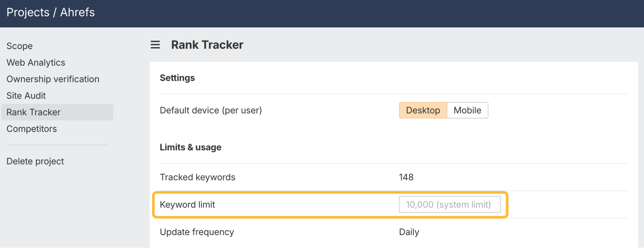Select Desktop as default device

pyautogui.click(x=423, y=110)
